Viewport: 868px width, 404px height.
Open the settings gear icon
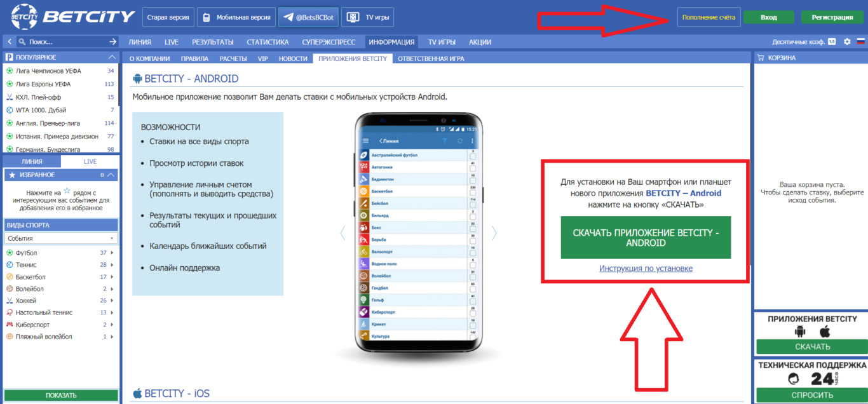846,42
